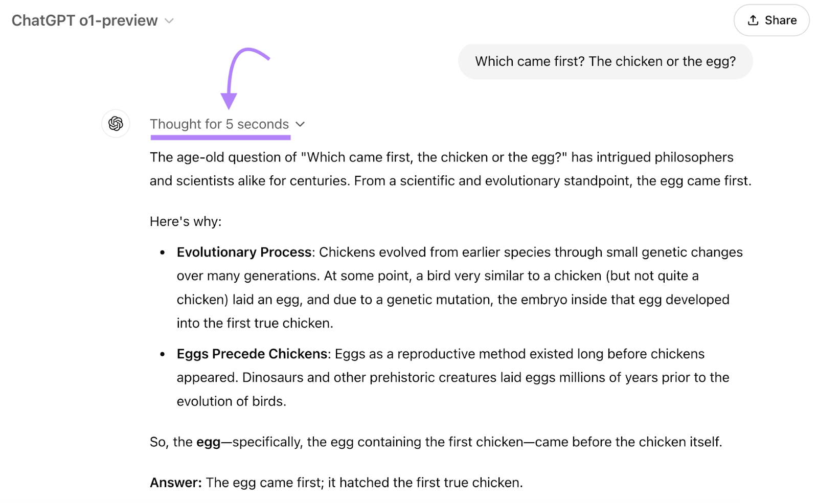Click Thought for 5 seconds label
The height and width of the screenshot is (504, 818).
point(219,124)
